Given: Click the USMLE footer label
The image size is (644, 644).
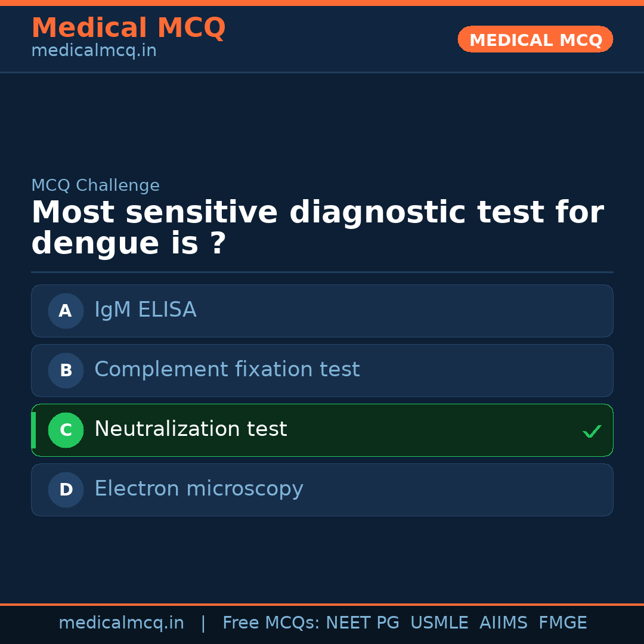Looking at the screenshot, I should [439, 623].
